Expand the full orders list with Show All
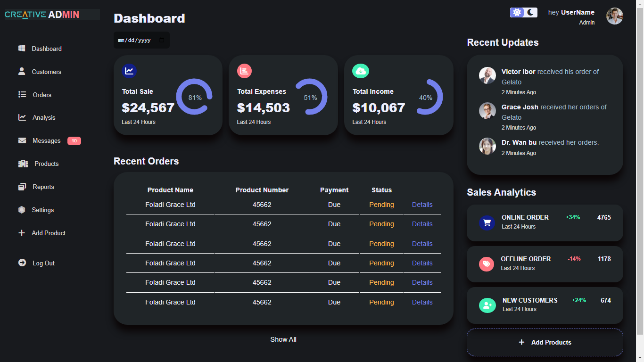 click(x=283, y=339)
